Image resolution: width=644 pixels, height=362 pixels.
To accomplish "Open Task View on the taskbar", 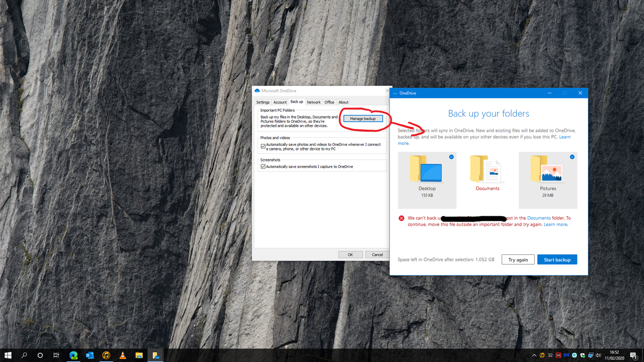I will 56,355.
